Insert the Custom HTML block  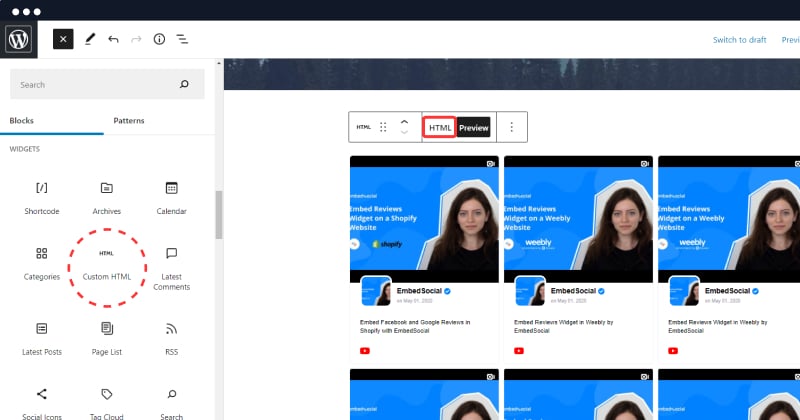tap(107, 264)
